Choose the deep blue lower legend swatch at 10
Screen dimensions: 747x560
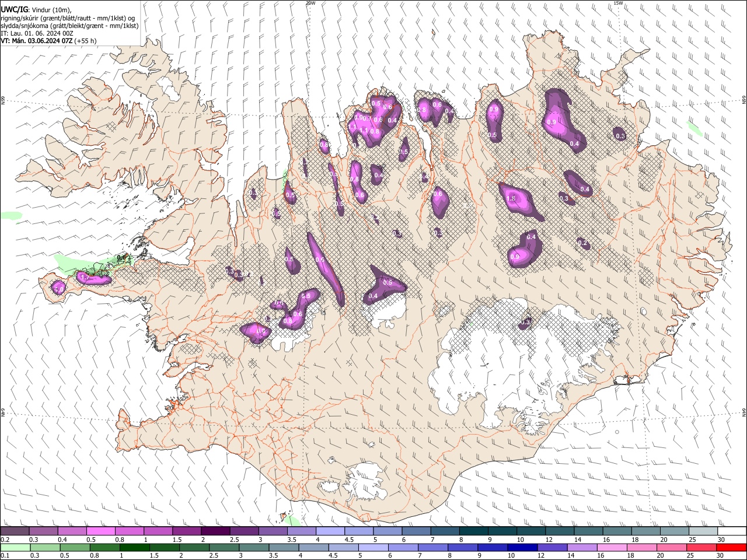[522, 547]
